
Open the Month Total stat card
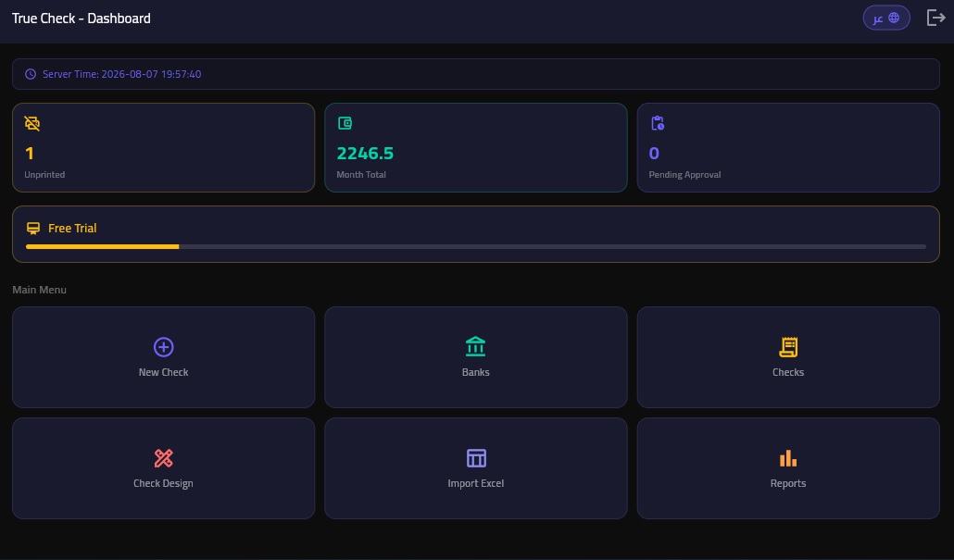click(x=476, y=148)
